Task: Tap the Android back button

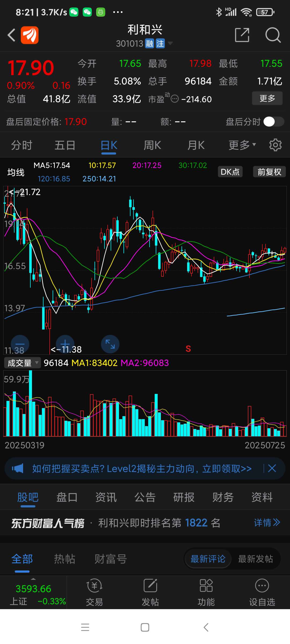Action: pos(206,627)
